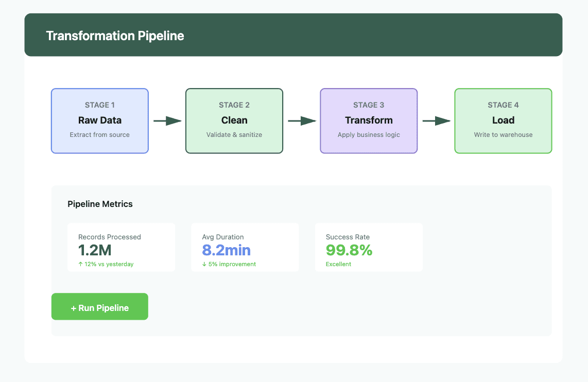This screenshot has height=382, width=588.
Task: Click the 1.2M records value
Action: [x=95, y=250]
